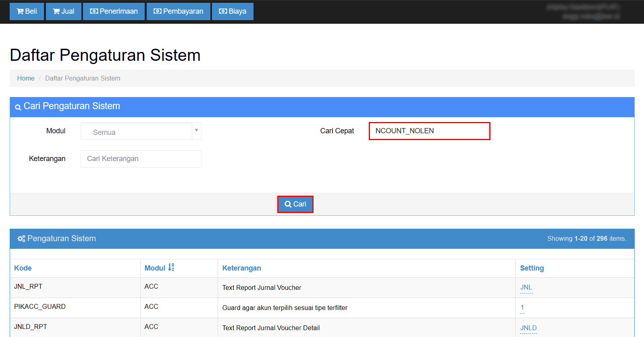Image resolution: width=644 pixels, height=337 pixels.
Task: Open the Jual sales button
Action: 63,11
